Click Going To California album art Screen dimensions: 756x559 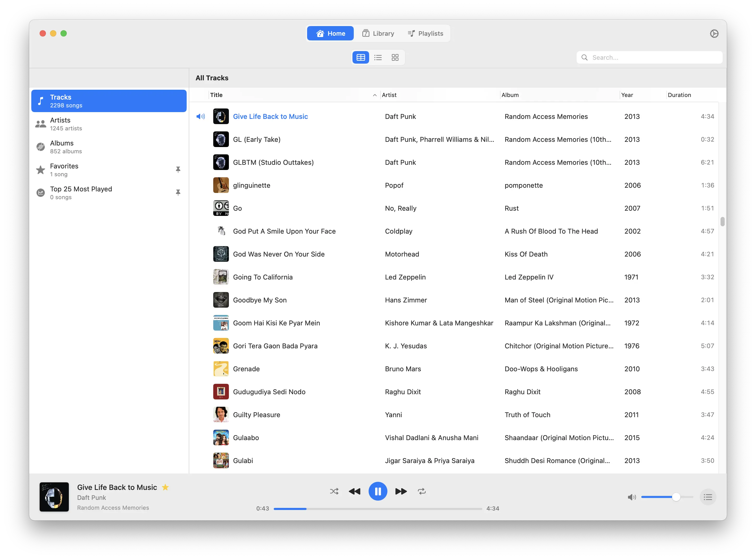221,277
